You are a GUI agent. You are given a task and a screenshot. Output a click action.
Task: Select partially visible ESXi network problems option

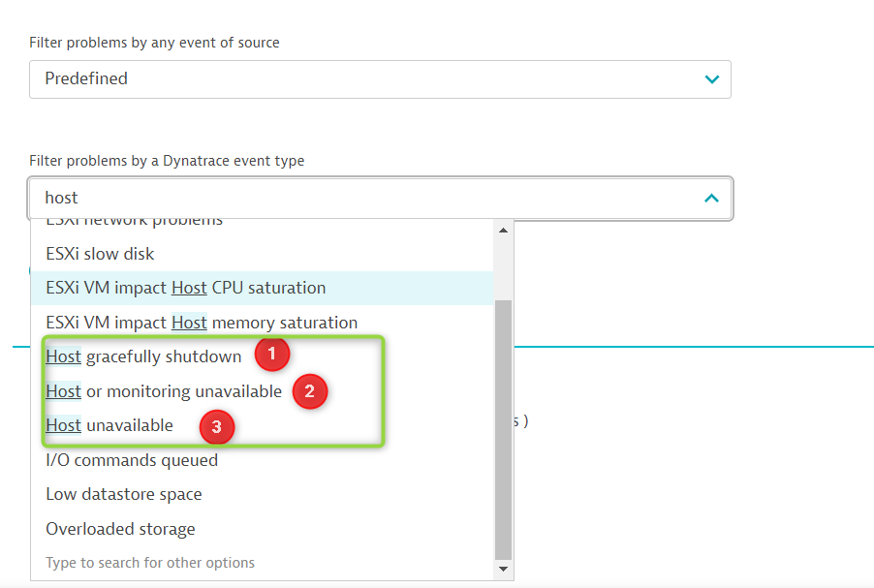(134, 223)
